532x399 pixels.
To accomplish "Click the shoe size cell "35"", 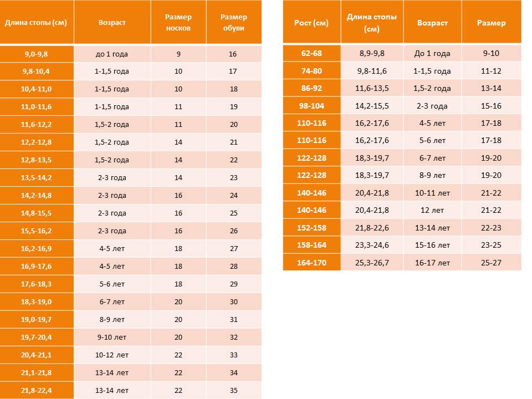I will [x=233, y=391].
